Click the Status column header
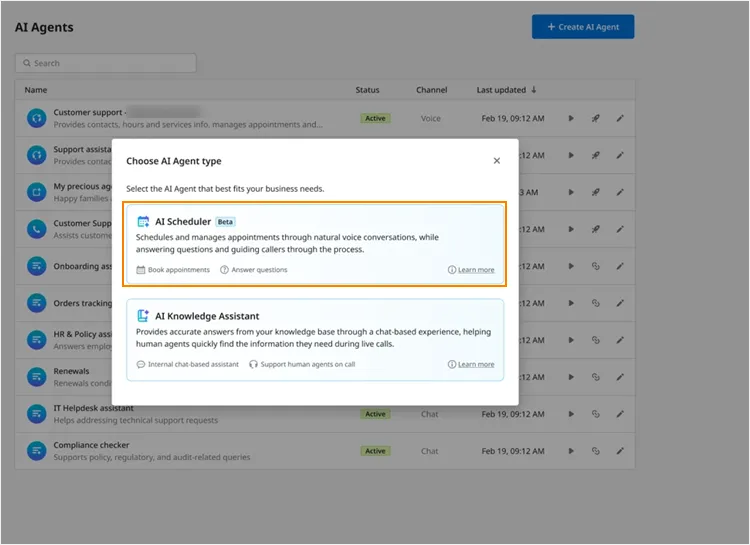The height and width of the screenshot is (545, 750). (x=367, y=90)
